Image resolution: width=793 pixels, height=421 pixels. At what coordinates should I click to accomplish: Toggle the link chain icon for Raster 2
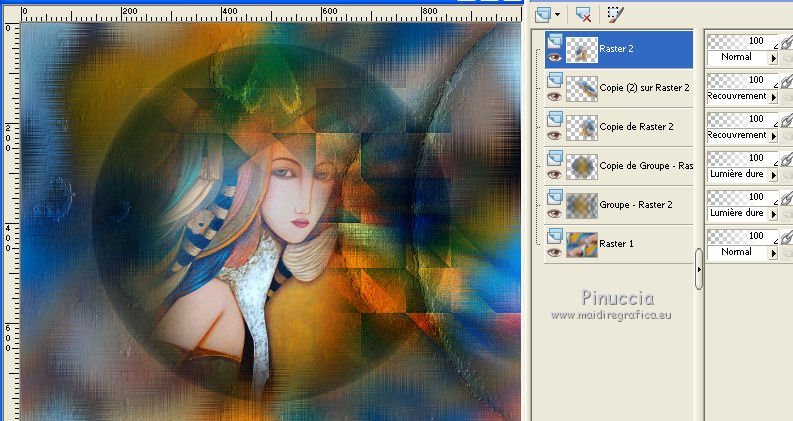pos(786,41)
